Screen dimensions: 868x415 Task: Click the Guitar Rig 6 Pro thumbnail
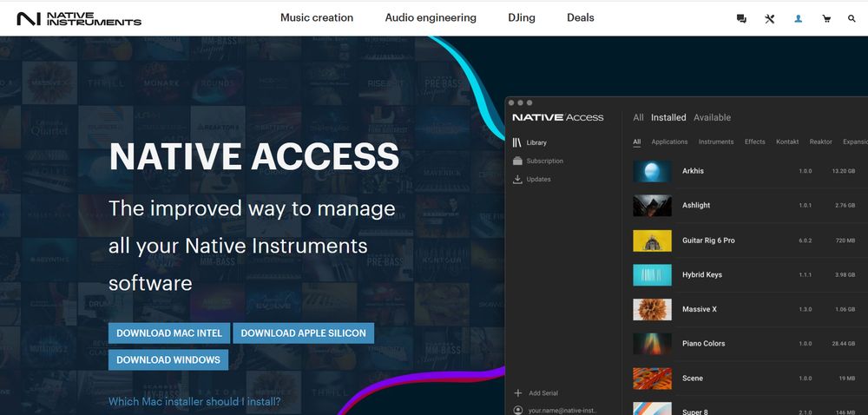click(652, 240)
